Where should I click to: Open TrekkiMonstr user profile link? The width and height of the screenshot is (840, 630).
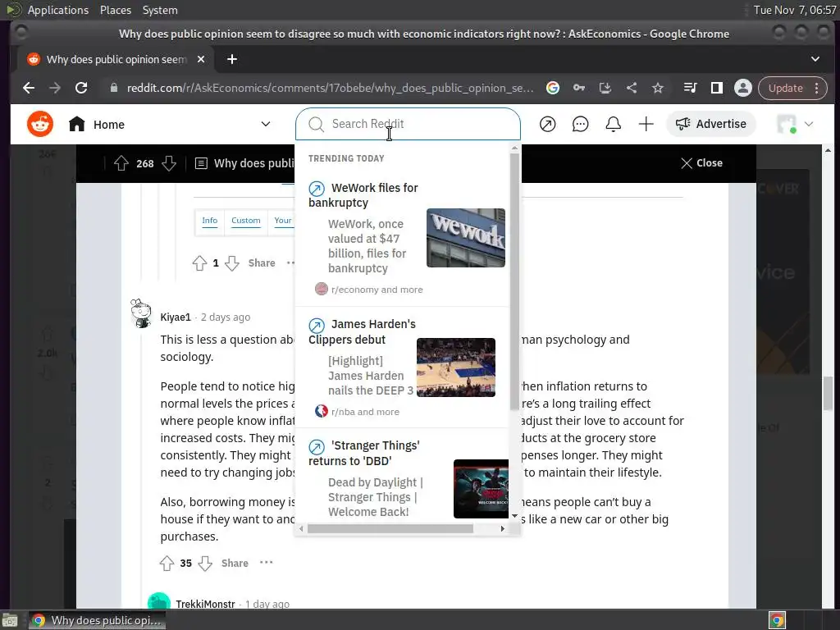[x=205, y=605]
